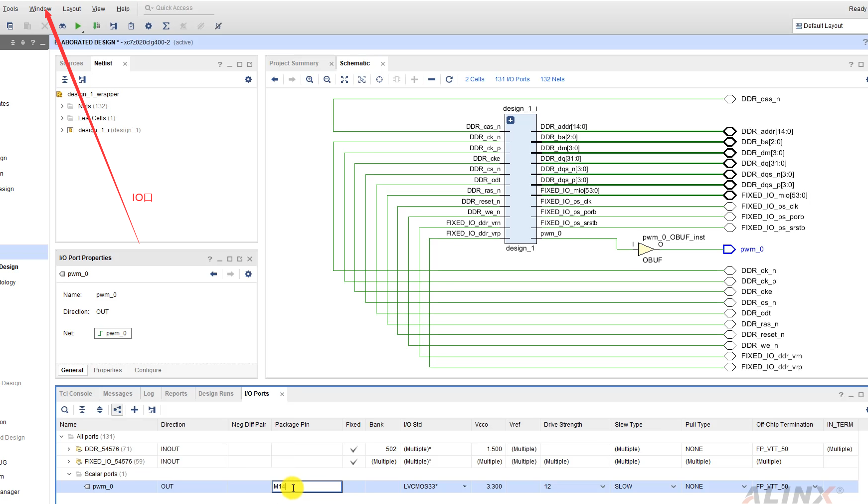Zoom out on the schematic
The height and width of the screenshot is (504, 868).
point(327,79)
